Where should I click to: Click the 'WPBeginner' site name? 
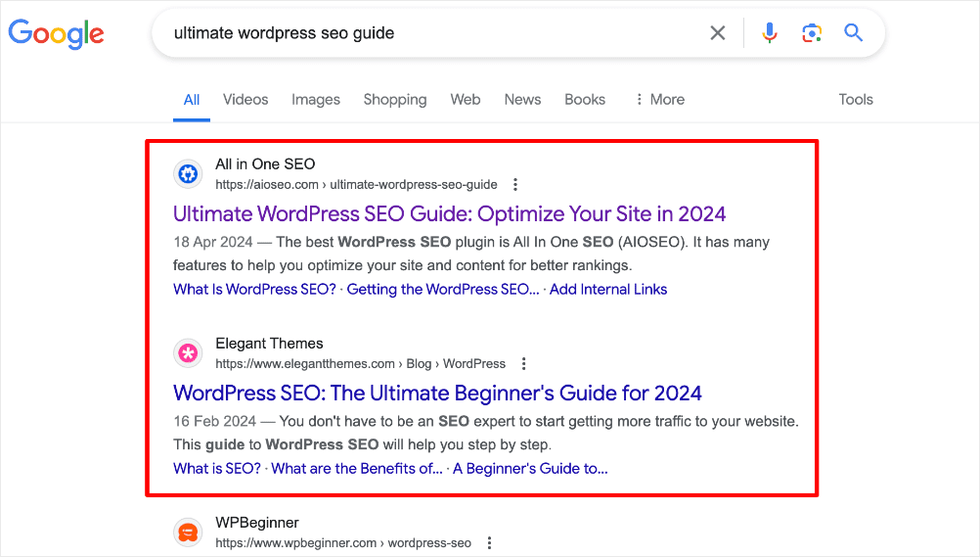[x=257, y=523]
